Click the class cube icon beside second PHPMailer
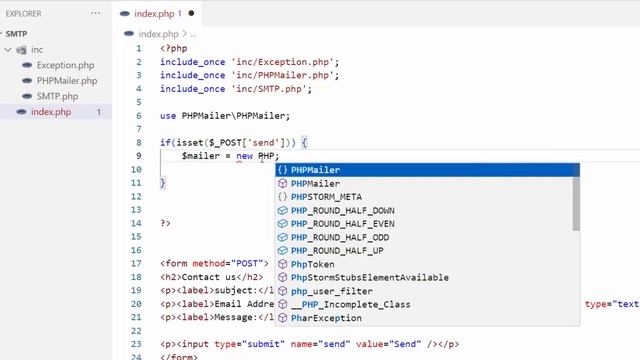 [x=282, y=183]
